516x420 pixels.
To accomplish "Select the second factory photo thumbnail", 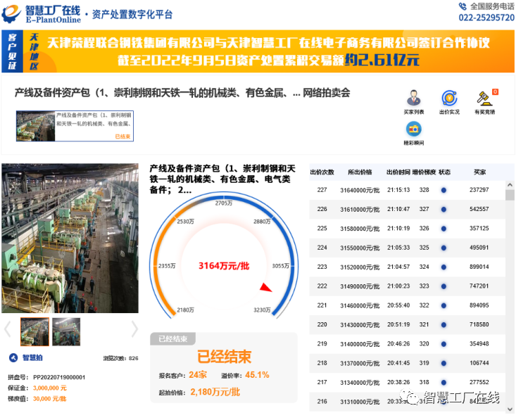I will (x=66, y=331).
